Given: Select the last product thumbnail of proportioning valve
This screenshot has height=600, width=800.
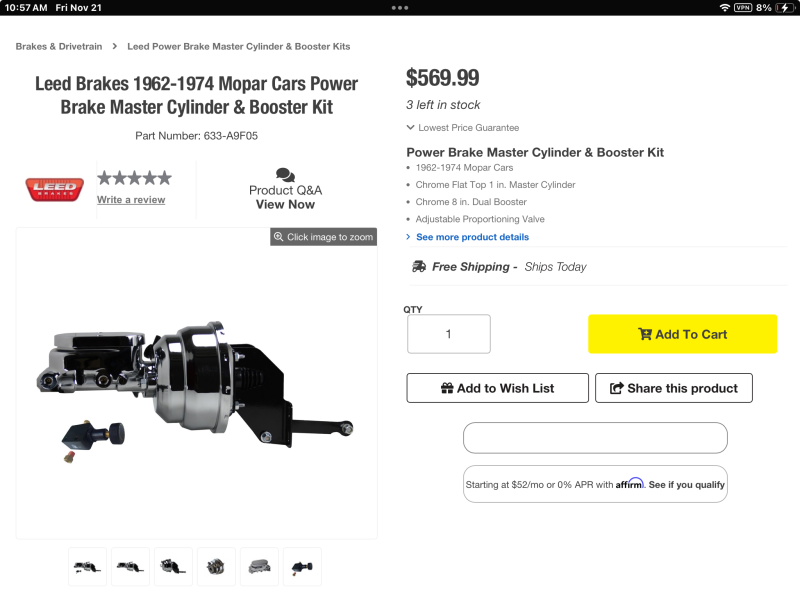Looking at the screenshot, I should coord(302,566).
